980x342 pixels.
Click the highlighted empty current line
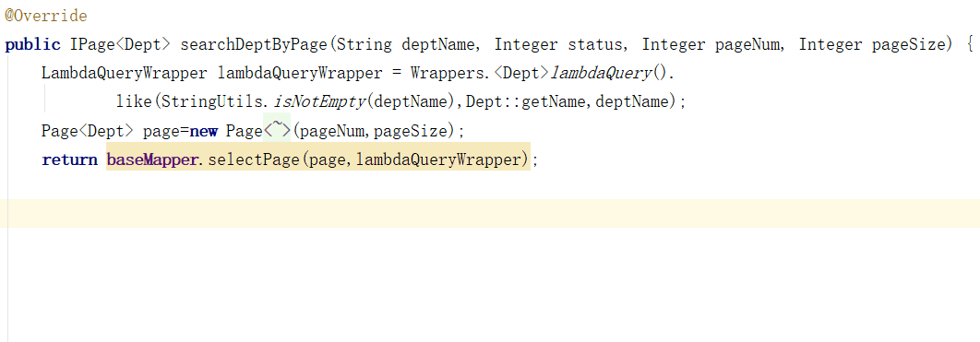(x=490, y=214)
